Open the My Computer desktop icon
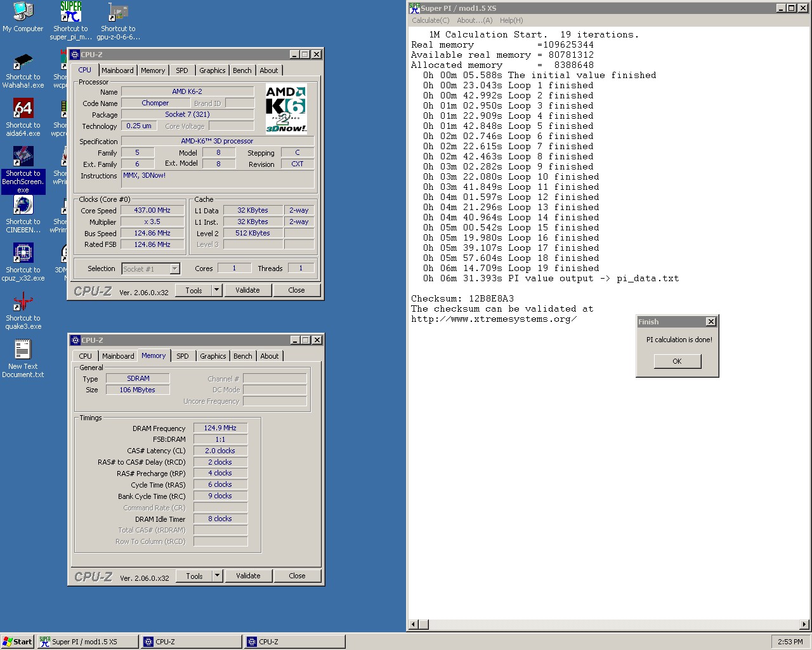 23,11
